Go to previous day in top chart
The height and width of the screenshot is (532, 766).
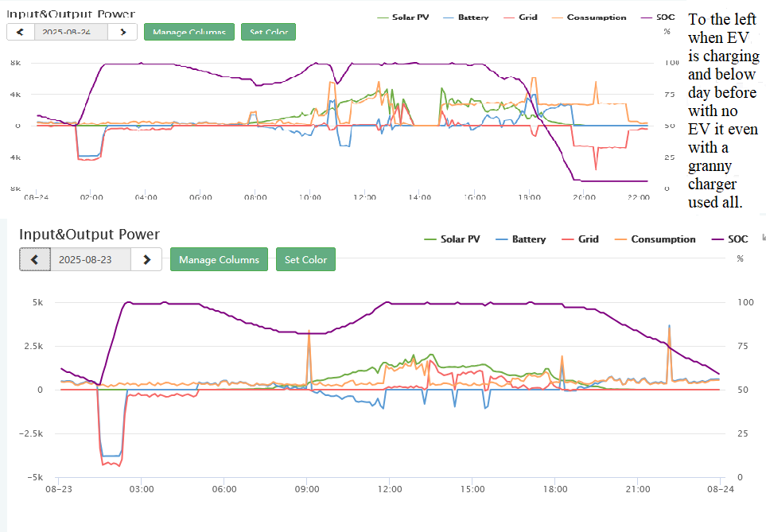(x=21, y=32)
